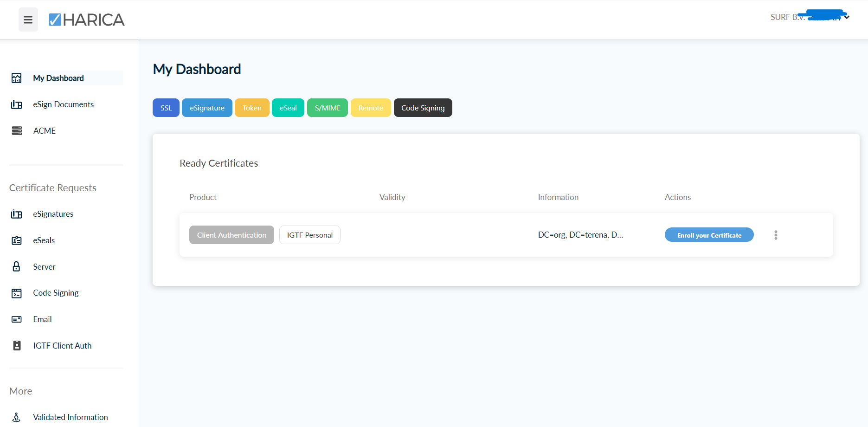Open eSignatures under Certificate Requests
Viewport: 868px width, 427px height.
tap(53, 214)
